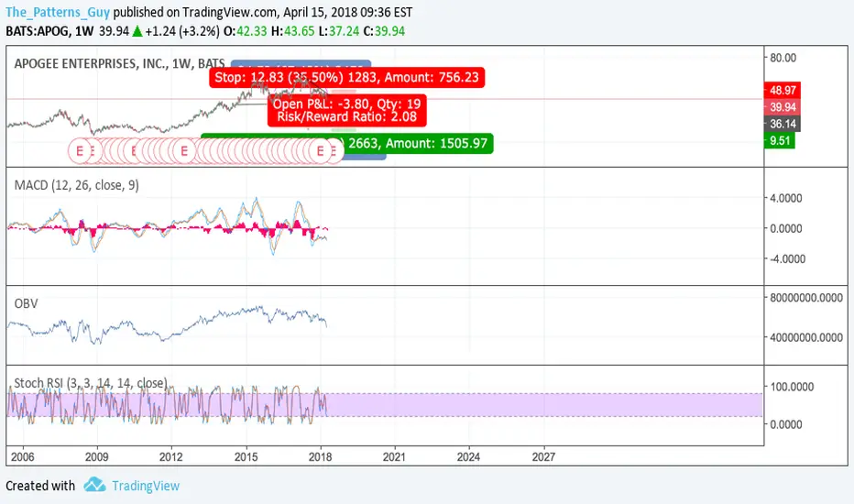Viewport: 854px width, 504px height.
Task: Click the 80.00 price scale label
Action: coord(783,58)
